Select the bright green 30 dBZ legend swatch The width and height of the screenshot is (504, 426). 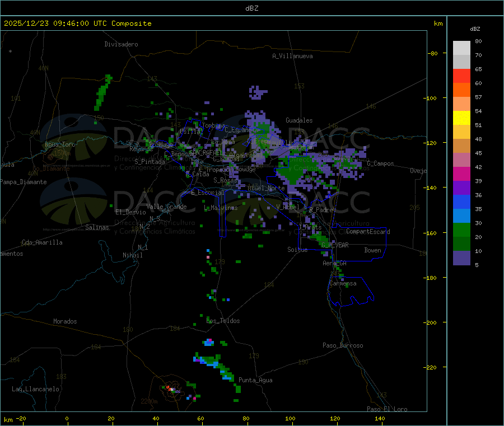[461, 230]
